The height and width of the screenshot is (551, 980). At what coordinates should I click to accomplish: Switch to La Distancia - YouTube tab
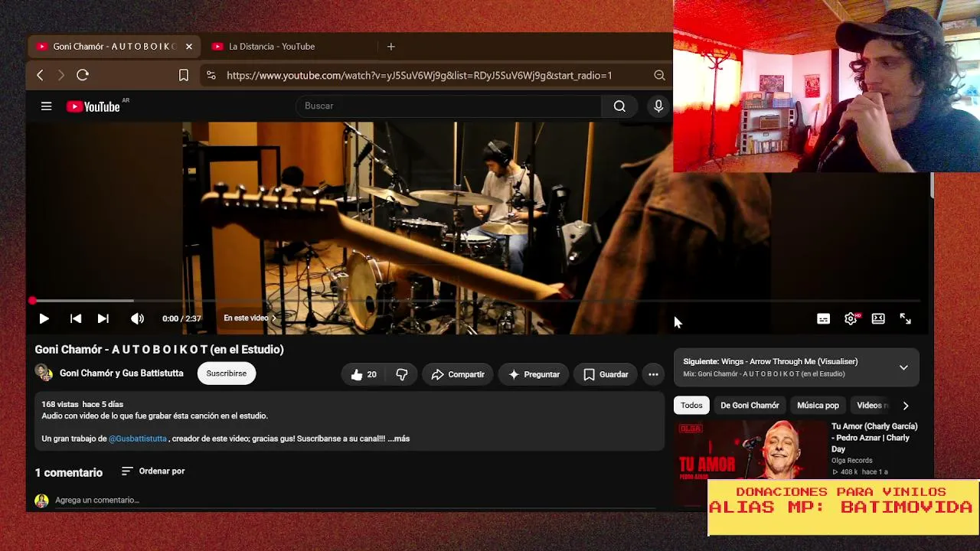tap(272, 47)
